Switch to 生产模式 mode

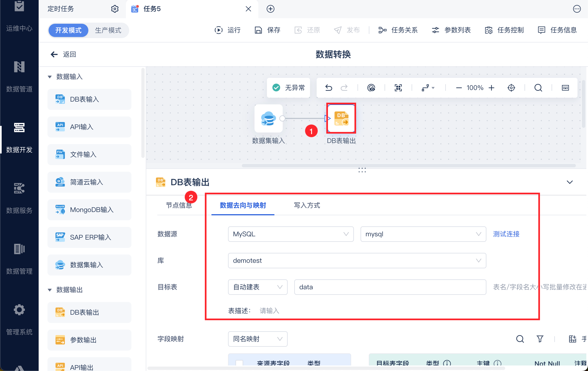(108, 30)
